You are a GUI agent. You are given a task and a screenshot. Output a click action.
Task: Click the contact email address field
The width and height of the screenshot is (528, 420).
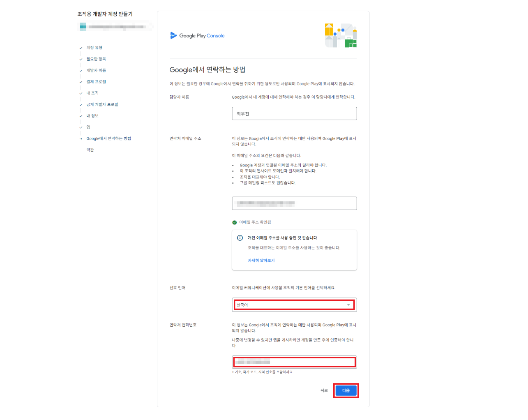pyautogui.click(x=294, y=203)
